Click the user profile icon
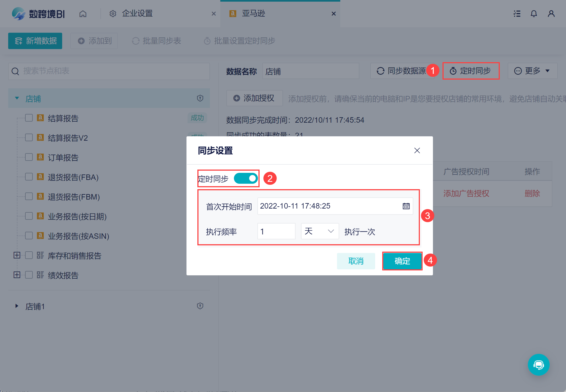Screen dimensions: 566x392 [x=551, y=14]
